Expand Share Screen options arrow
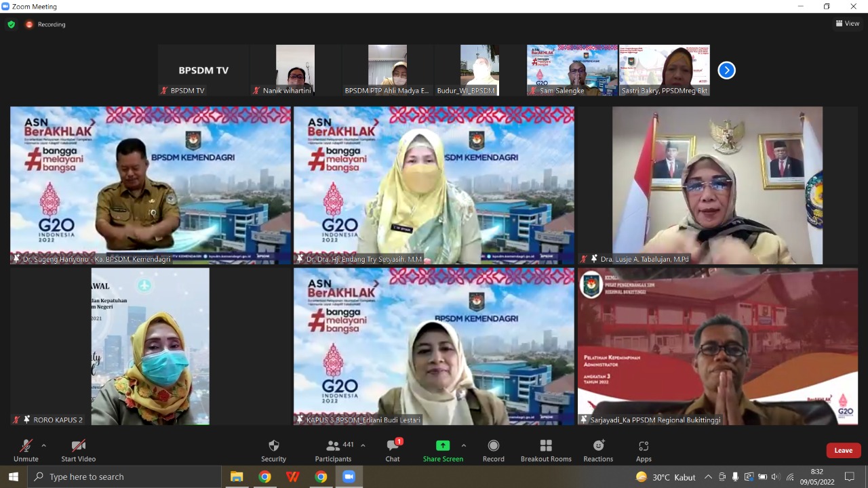Image resolution: width=868 pixels, height=488 pixels. point(464,445)
